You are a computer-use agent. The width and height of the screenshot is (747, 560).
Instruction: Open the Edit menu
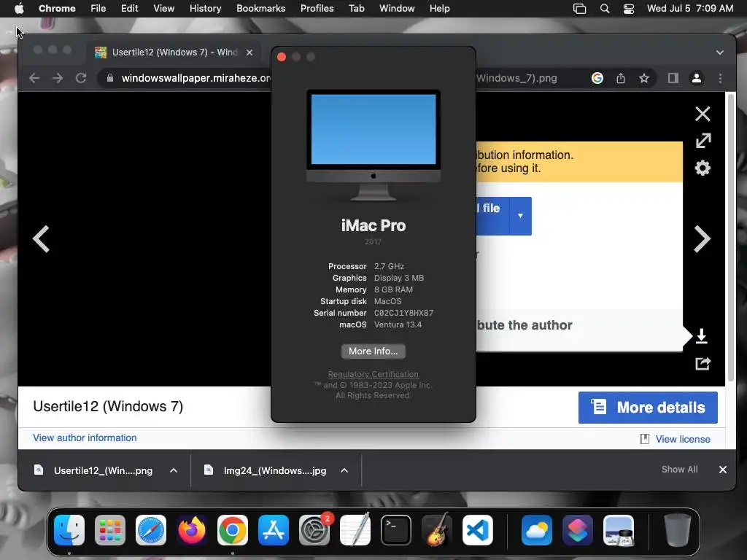click(129, 9)
